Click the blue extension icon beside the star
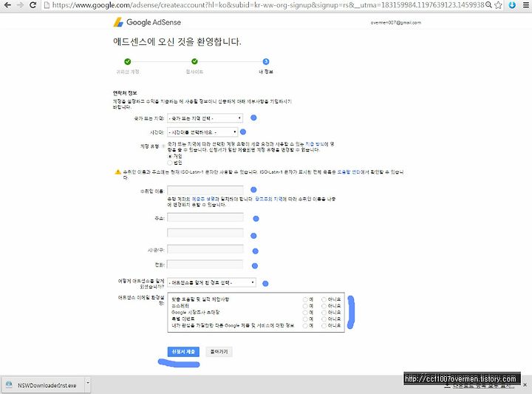532x394 pixels. click(x=512, y=5)
